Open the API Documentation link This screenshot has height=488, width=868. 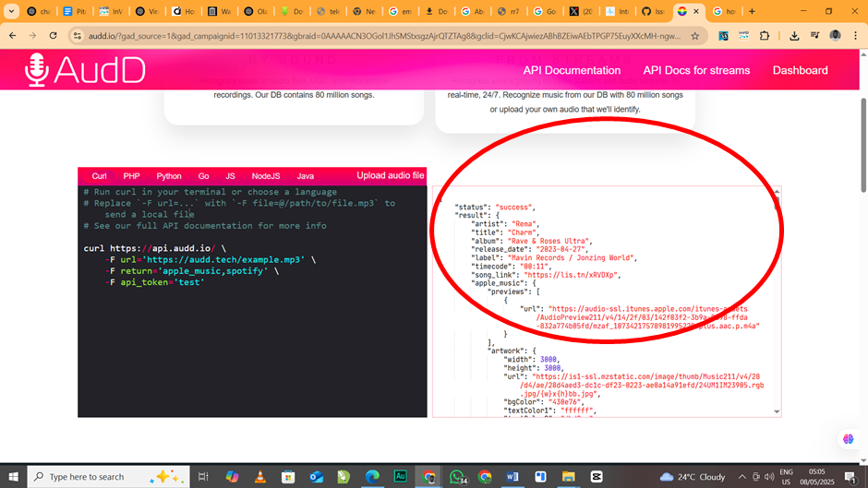[572, 70]
